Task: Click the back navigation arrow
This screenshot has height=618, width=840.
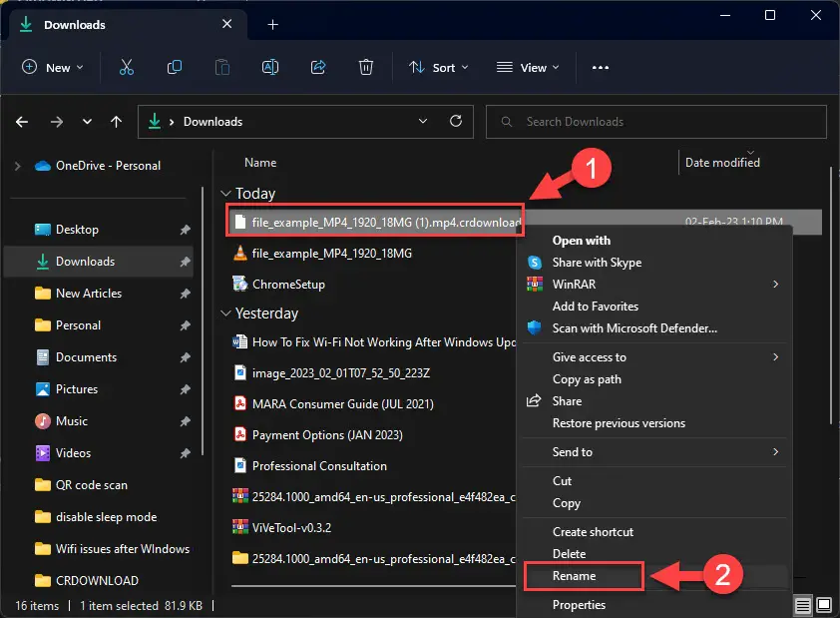Action: pyautogui.click(x=21, y=121)
